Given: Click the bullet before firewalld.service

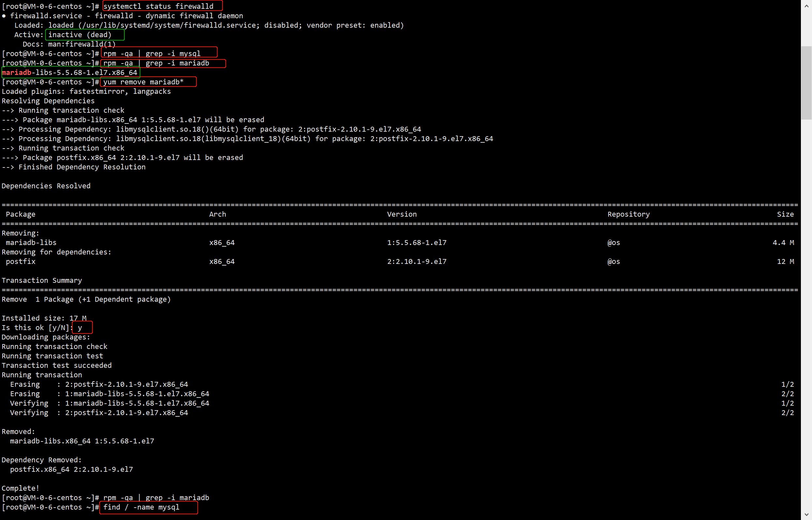Looking at the screenshot, I should tap(4, 16).
